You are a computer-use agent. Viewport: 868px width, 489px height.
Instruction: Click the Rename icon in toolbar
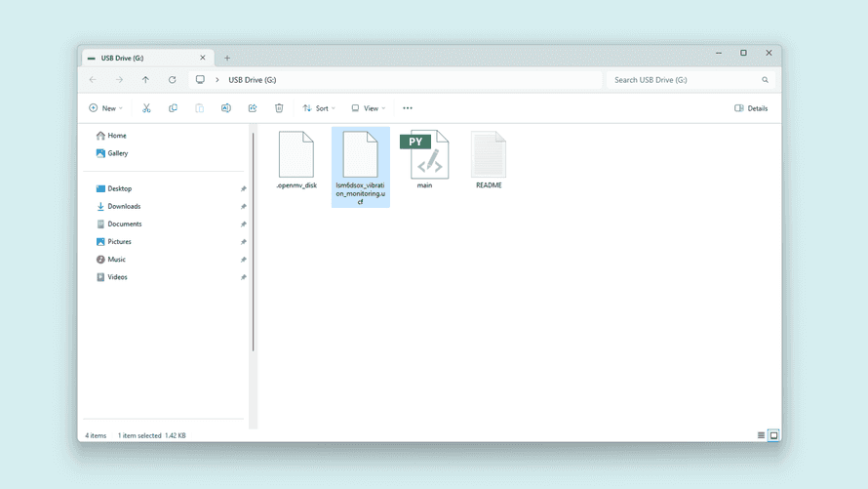click(x=225, y=108)
